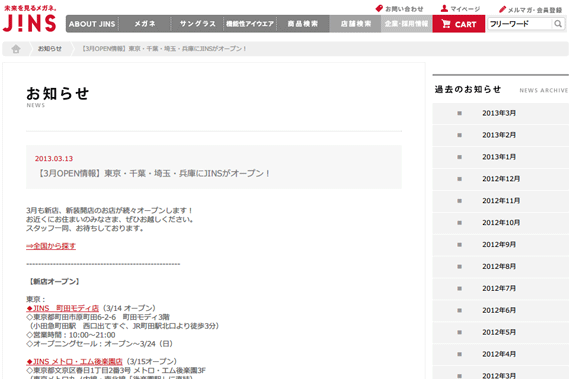
Task: Click the 2013.03.13 date text
Action: click(x=54, y=159)
